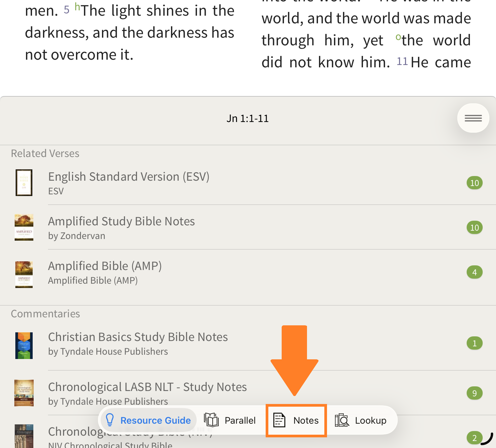Open English Standard Version (ESV) related verses

pos(129,177)
